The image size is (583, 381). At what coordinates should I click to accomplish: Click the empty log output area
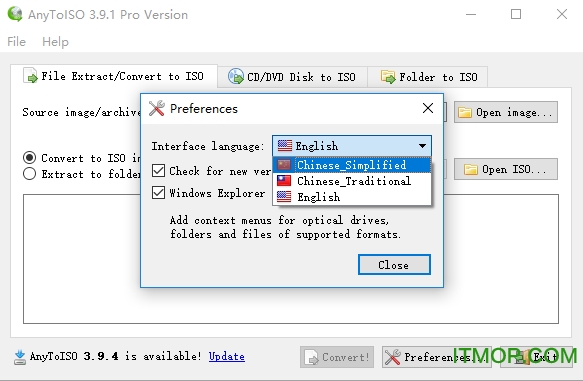[291, 259]
